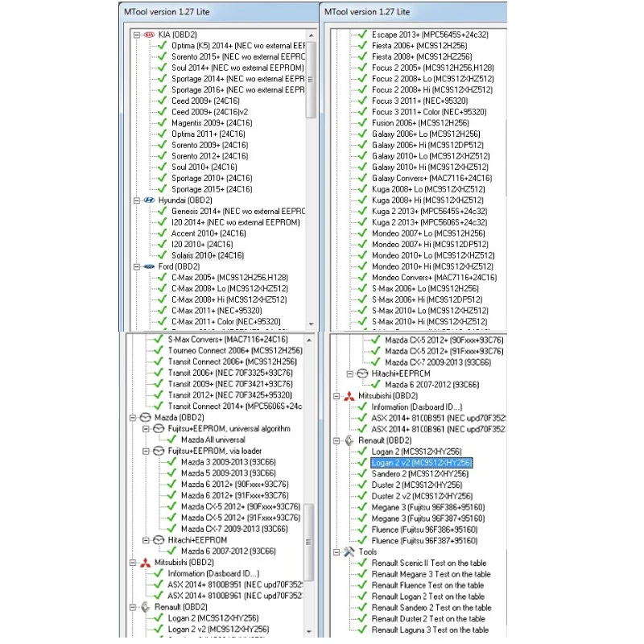The image size is (644, 644).
Task: Click scroll-down arrow below C-Max entries
Action: click(311, 324)
